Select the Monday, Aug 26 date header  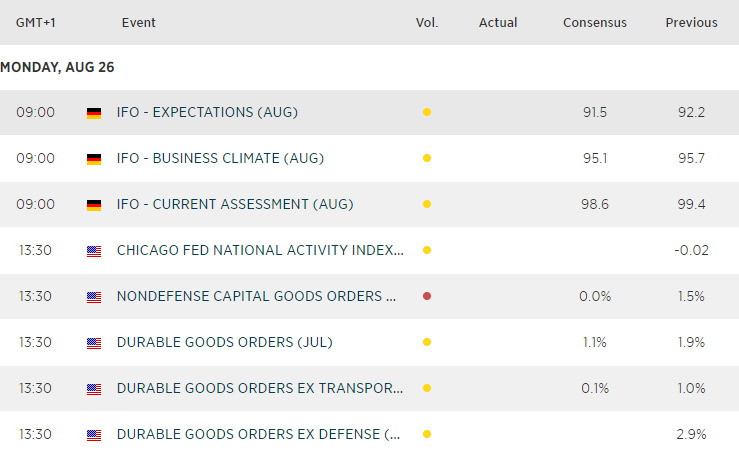coord(57,67)
